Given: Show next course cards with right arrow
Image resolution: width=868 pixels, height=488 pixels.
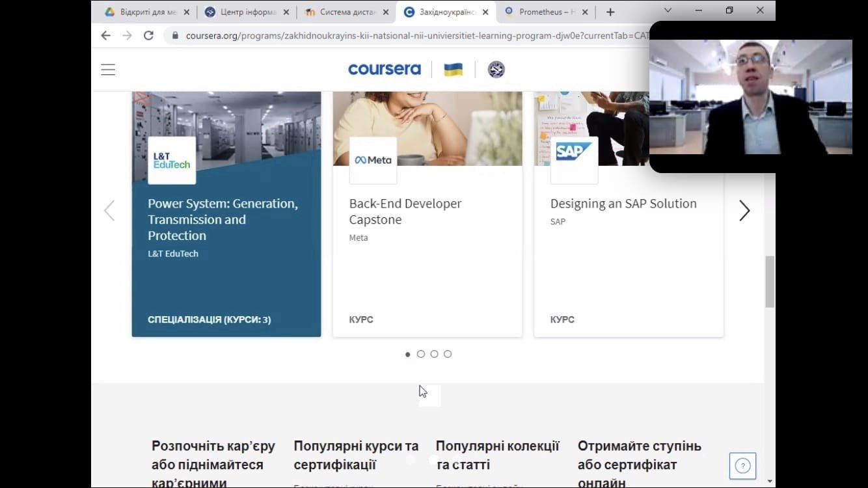Looking at the screenshot, I should pos(744,210).
